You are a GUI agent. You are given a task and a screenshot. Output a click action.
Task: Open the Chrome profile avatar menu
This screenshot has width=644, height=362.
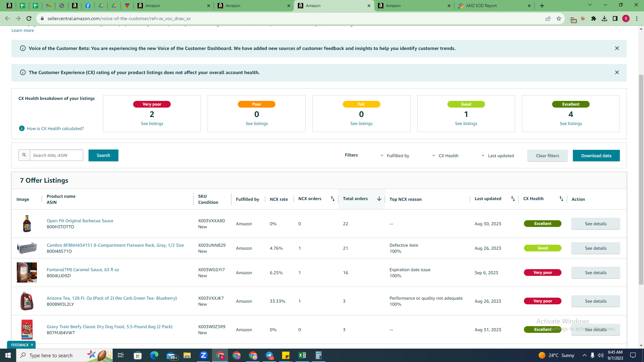626,18
